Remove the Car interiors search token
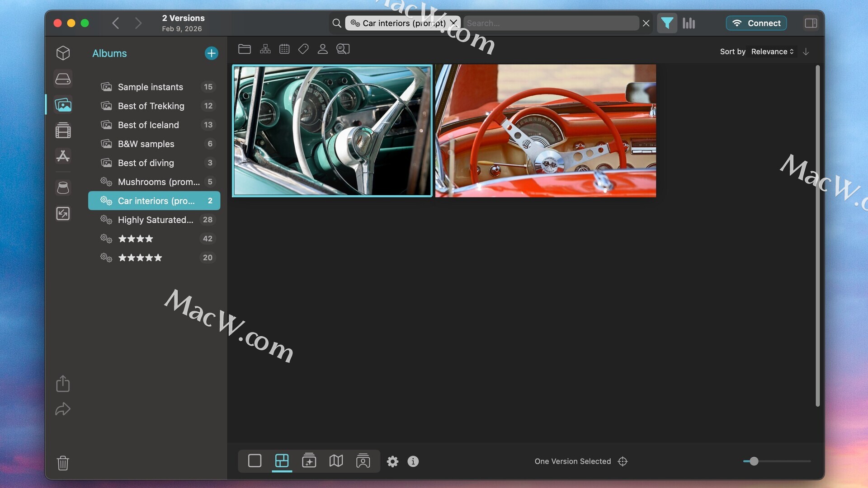The width and height of the screenshot is (868, 488). (453, 23)
